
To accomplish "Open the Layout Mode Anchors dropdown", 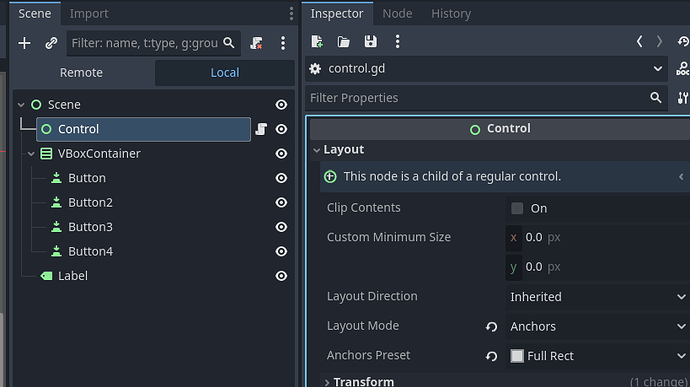I will coord(597,327).
